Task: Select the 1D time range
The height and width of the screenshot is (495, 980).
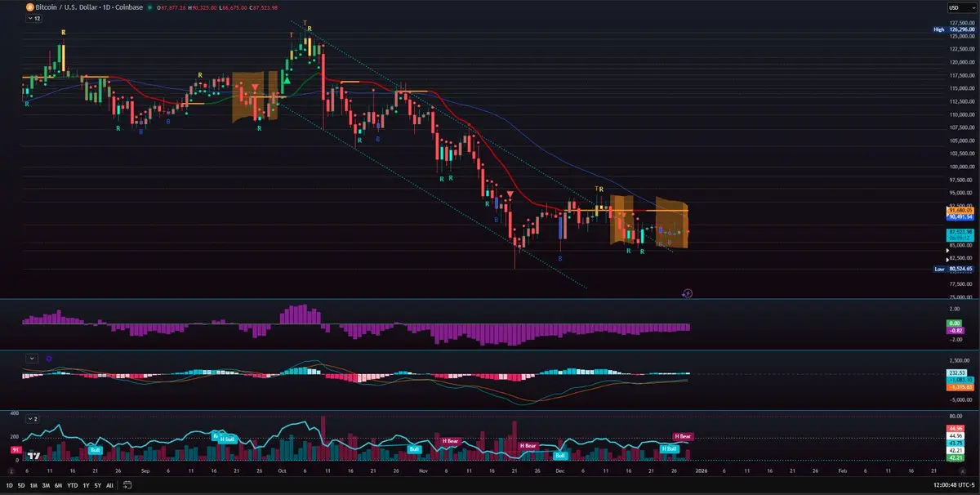Action: tap(9, 485)
